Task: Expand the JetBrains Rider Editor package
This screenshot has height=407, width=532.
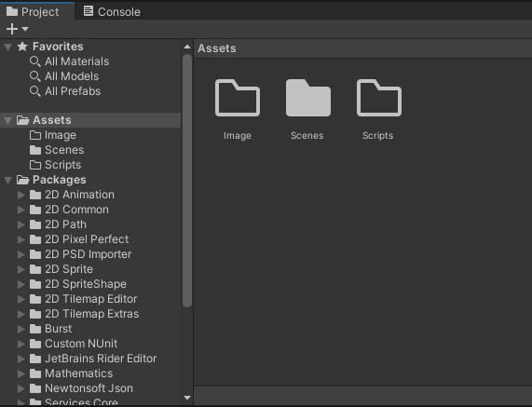Action: tap(21, 359)
